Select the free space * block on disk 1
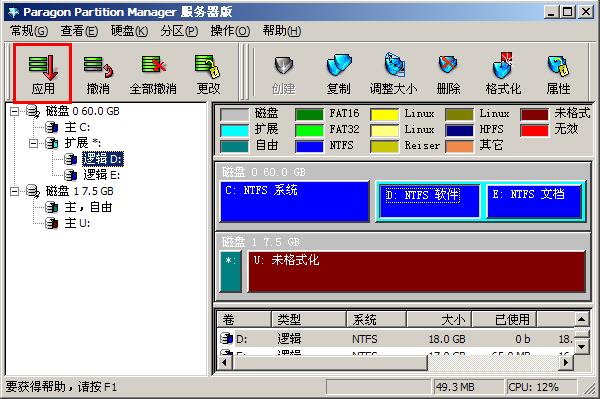This screenshot has height=399, width=600. [x=231, y=271]
